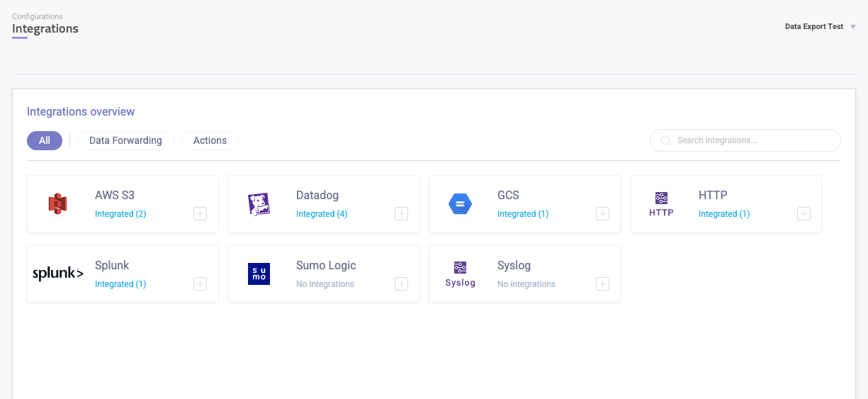View Datadog's Integrated (4) link
The height and width of the screenshot is (399, 868).
coord(322,214)
